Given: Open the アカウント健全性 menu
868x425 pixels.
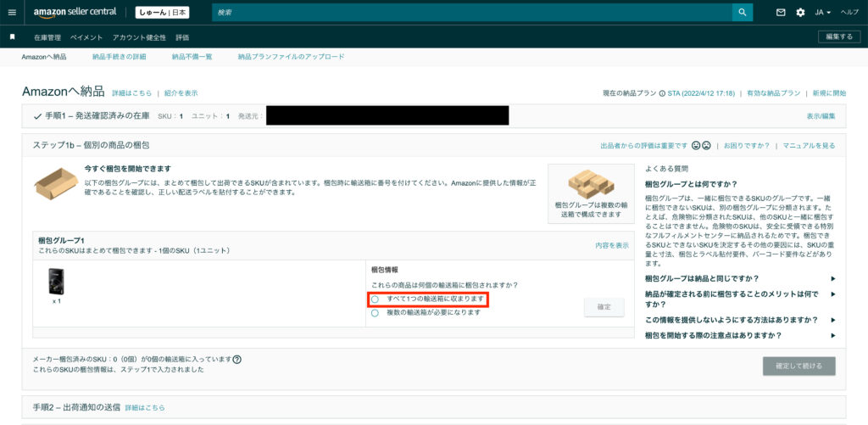Looking at the screenshot, I should 139,37.
